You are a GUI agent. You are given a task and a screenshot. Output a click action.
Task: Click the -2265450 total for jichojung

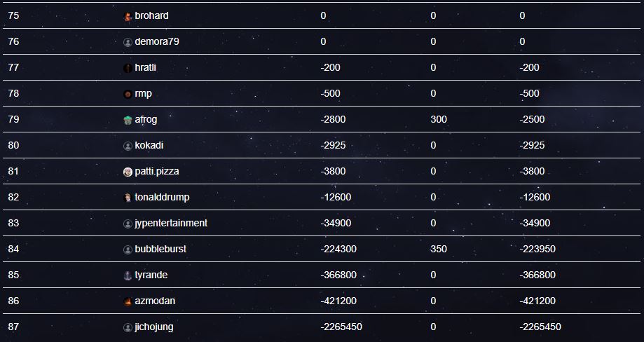pos(540,327)
